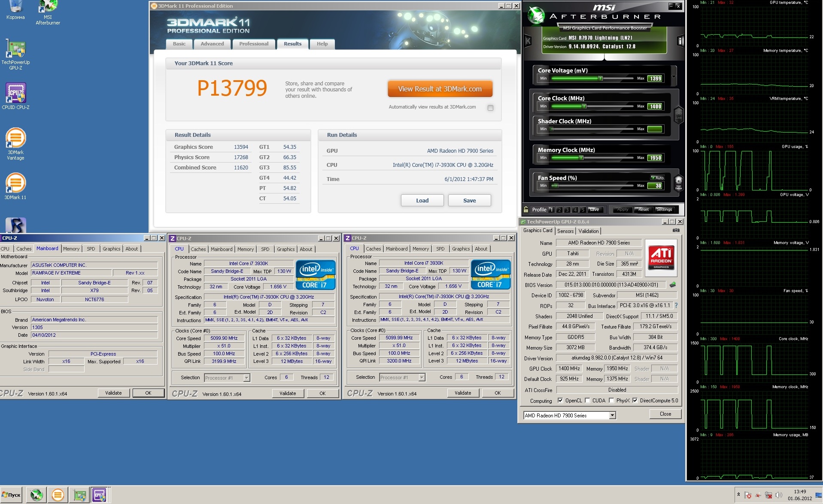Click the Kombustor K button in Afterburner
Screen dimensions: 823x504
[x=528, y=41]
